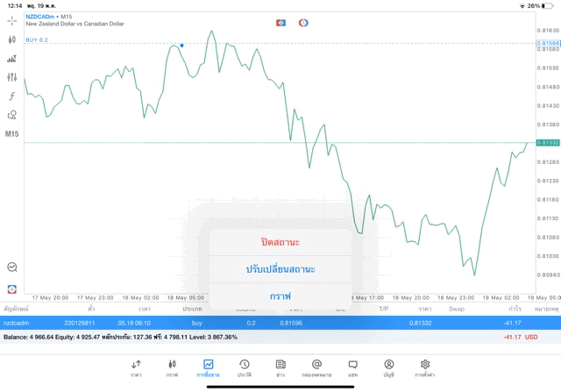Image resolution: width=561 pixels, height=392 pixels.
Task: Choose ปรับเปลี่ยนสถานะ (modify position) option
Action: pyautogui.click(x=280, y=268)
